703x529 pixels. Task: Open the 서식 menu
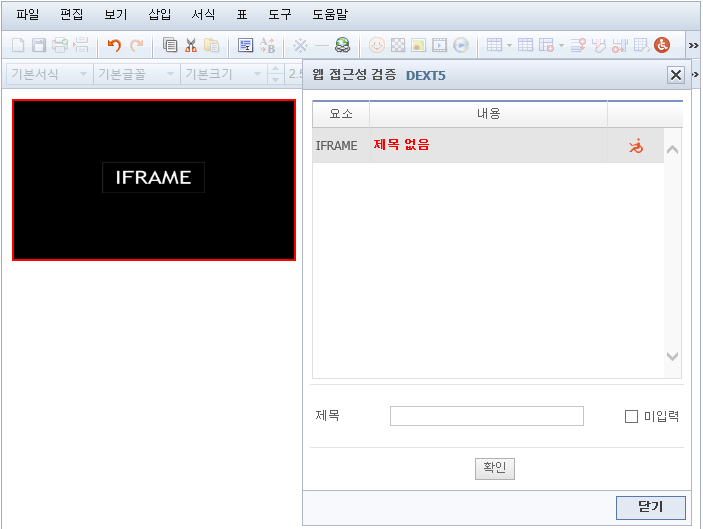click(x=203, y=15)
